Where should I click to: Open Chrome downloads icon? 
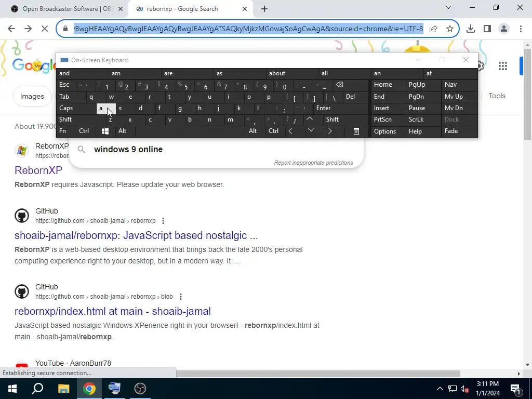pyautogui.click(x=471, y=29)
